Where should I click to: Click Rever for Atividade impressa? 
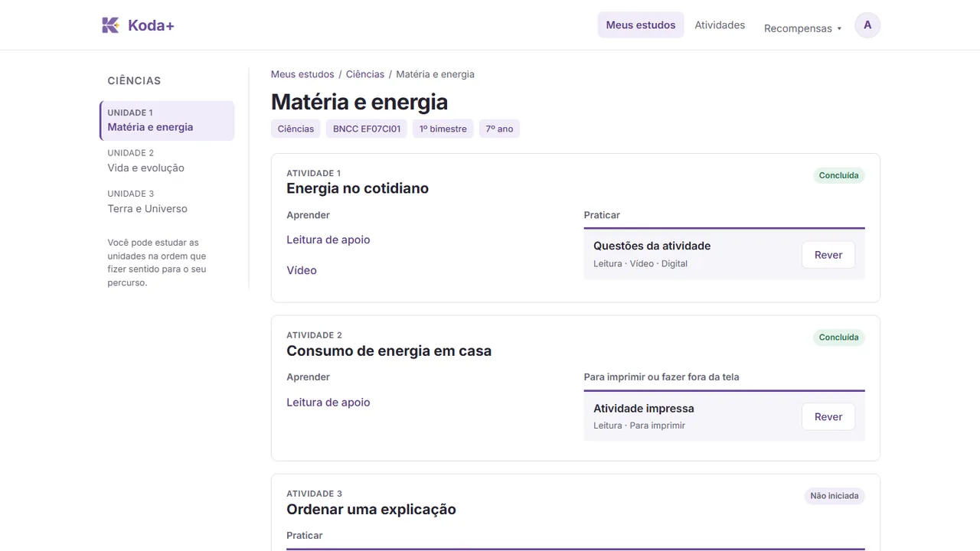828,417
